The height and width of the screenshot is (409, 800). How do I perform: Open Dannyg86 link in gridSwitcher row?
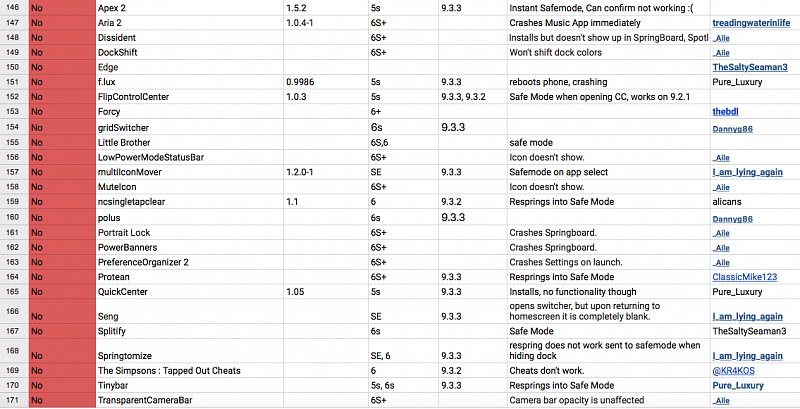[733, 129]
